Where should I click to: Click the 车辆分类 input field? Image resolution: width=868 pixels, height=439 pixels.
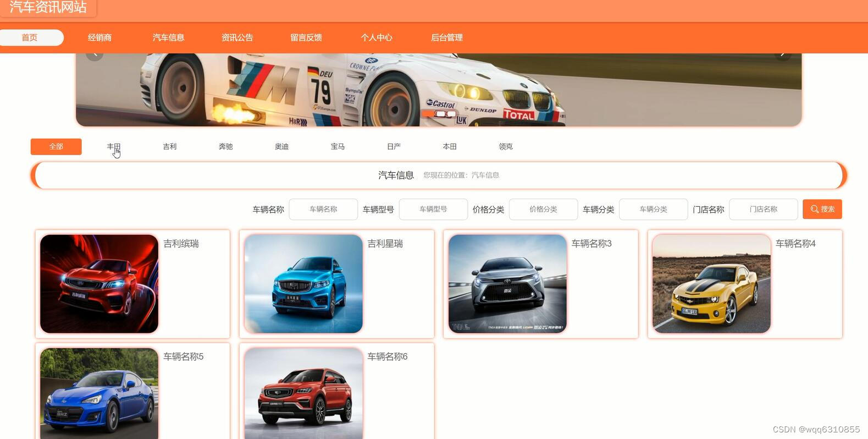[x=653, y=209]
